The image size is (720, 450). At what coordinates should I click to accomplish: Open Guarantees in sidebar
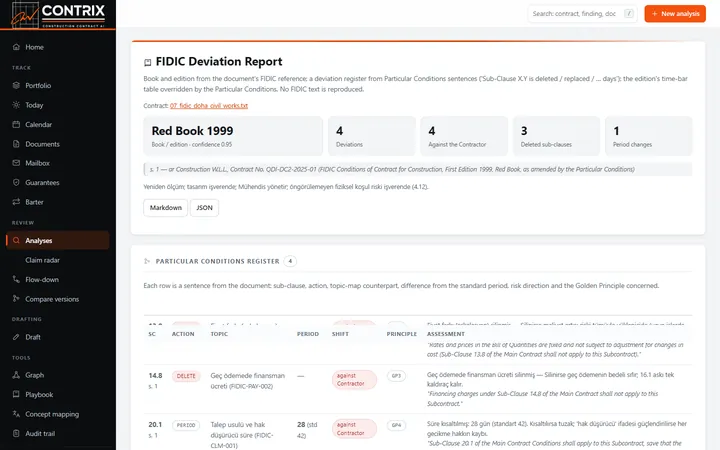tap(58, 182)
